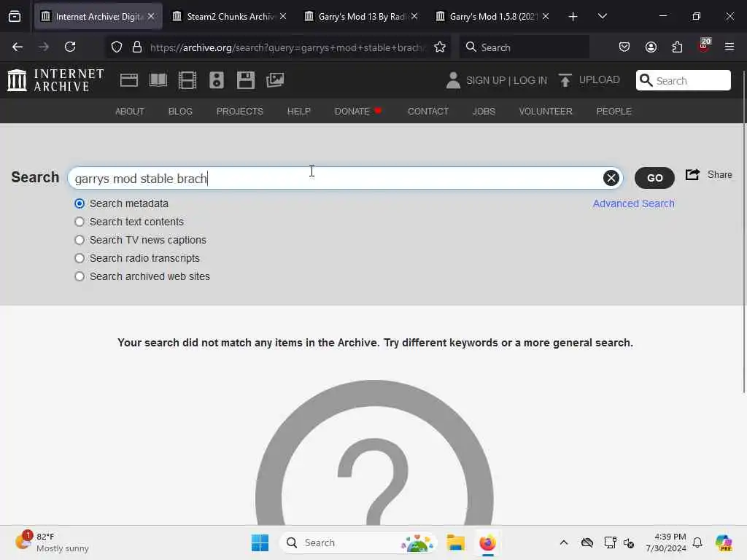Open the DONATE navigation item
The height and width of the screenshot is (560, 747).
[x=352, y=112]
